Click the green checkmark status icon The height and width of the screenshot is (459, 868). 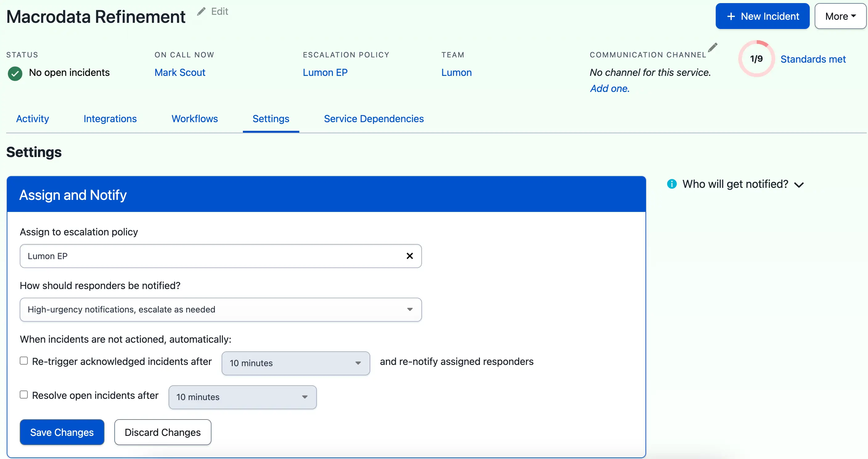[15, 73]
